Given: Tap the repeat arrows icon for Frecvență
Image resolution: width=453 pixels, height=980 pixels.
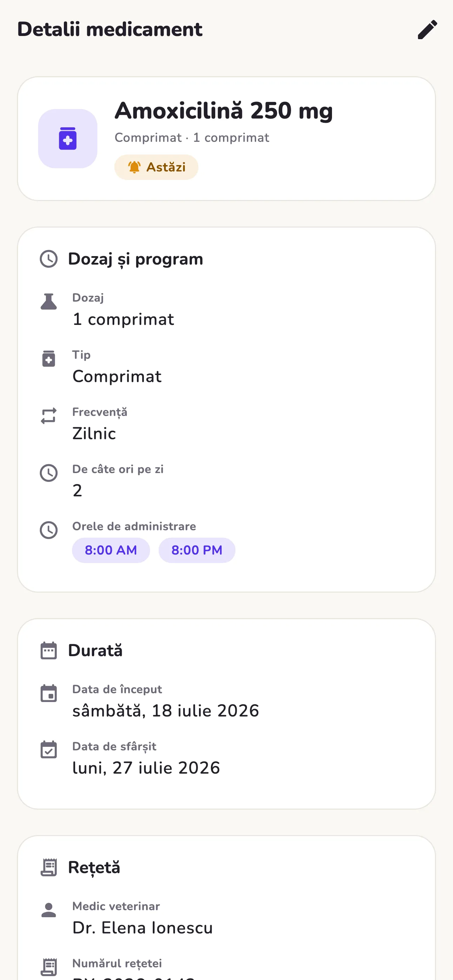Looking at the screenshot, I should 49,416.
